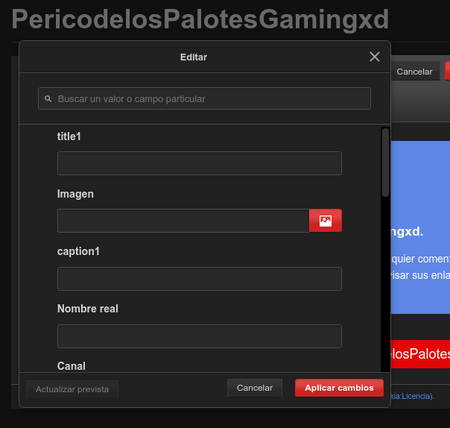Click into the caption1 text field
The height and width of the screenshot is (428, 450).
click(x=199, y=279)
